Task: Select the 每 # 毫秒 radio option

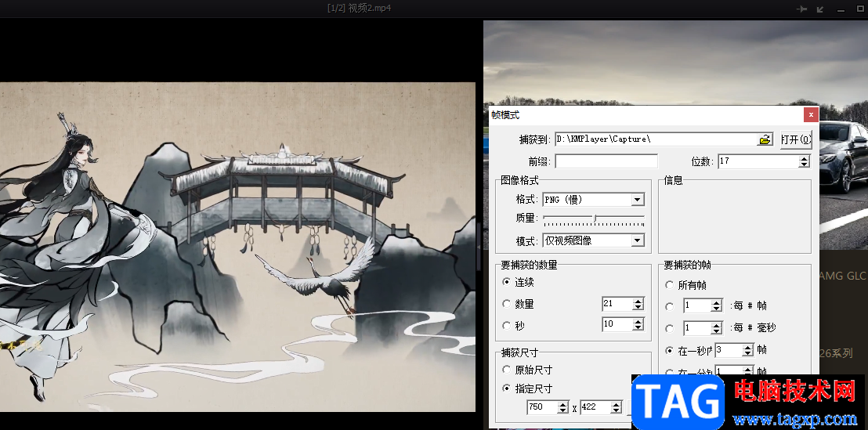Action: [669, 328]
